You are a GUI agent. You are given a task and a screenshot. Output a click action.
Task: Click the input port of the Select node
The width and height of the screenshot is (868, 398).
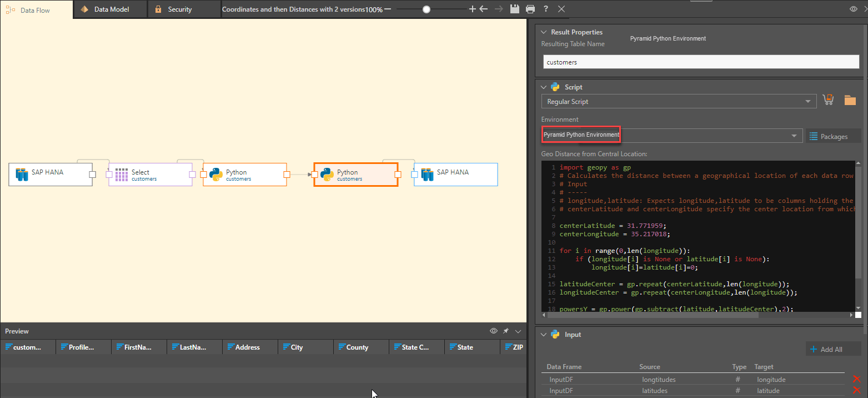coord(109,175)
